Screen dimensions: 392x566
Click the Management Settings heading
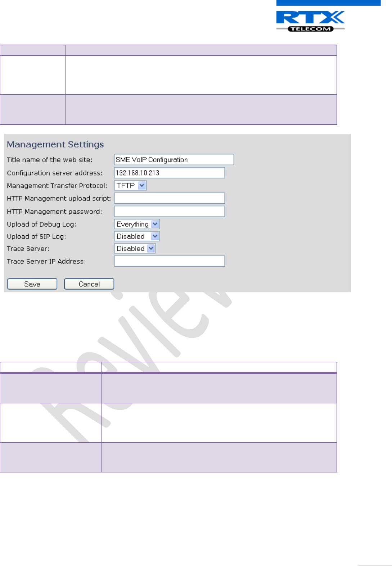tap(55, 144)
